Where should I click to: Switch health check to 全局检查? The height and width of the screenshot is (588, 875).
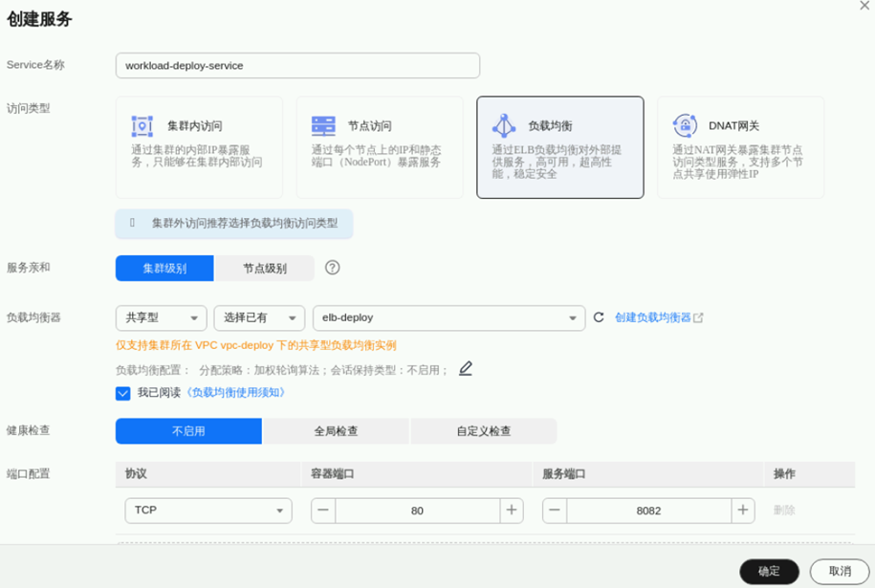point(336,431)
